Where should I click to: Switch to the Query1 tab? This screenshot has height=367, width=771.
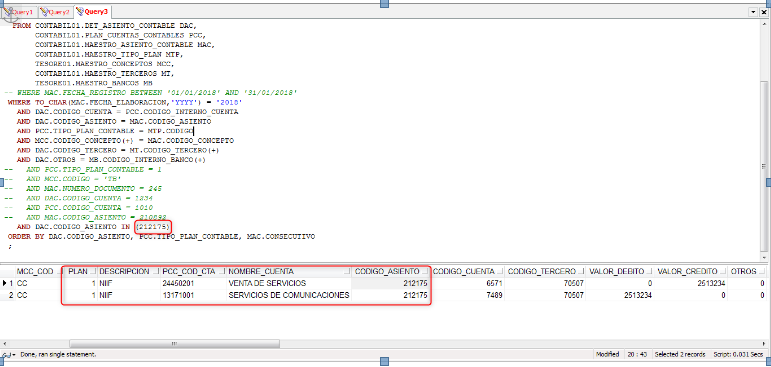20,11
